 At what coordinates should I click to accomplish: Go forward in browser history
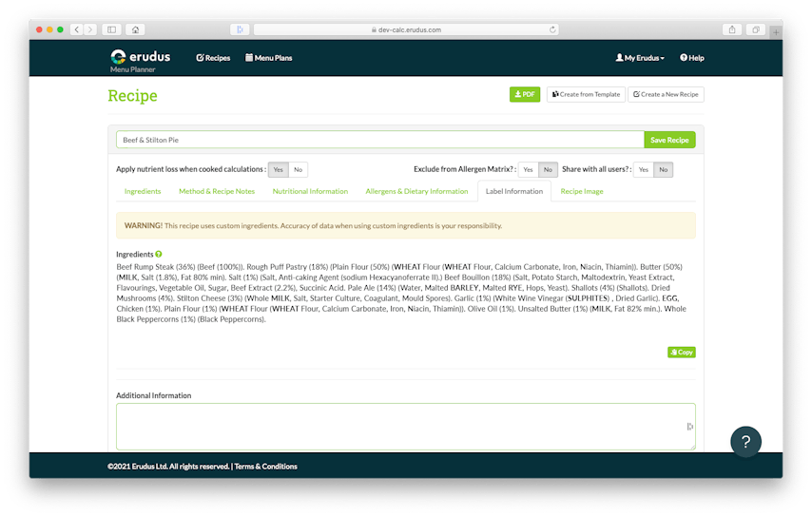point(90,29)
